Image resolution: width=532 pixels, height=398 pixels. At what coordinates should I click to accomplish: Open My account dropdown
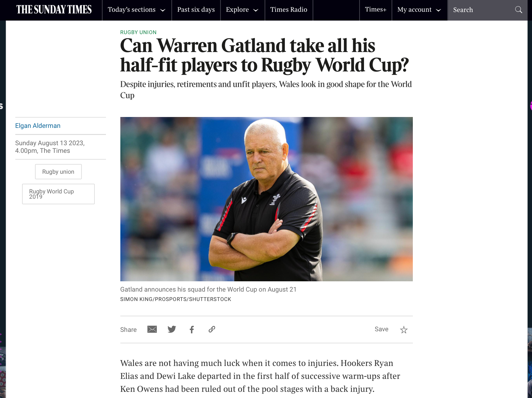[420, 10]
